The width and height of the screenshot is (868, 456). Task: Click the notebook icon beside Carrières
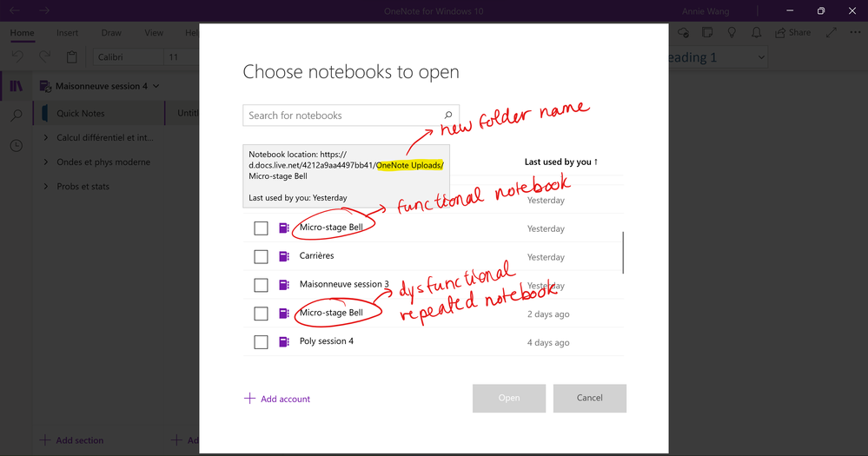(x=284, y=256)
